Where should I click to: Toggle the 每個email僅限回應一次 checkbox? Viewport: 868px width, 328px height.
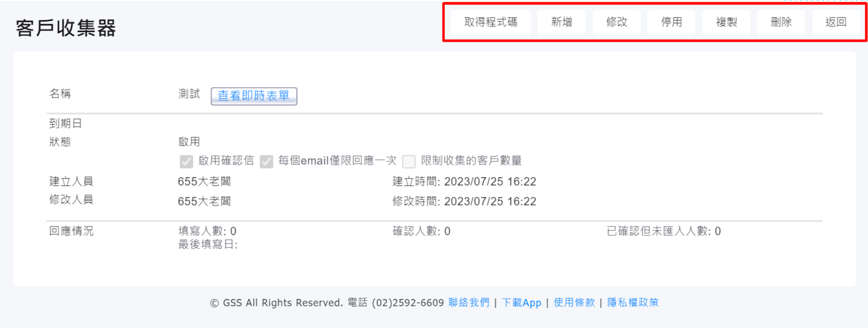pos(266,162)
